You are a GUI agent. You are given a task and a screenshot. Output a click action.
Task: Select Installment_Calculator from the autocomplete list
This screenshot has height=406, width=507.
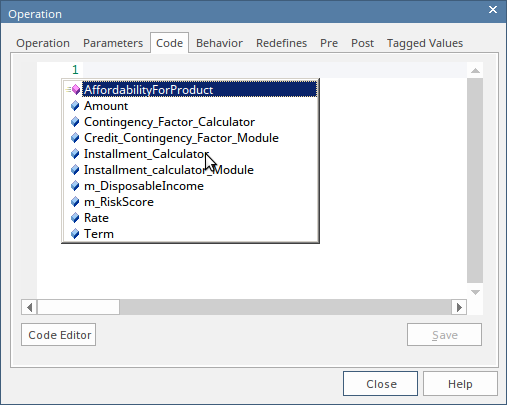pos(146,154)
